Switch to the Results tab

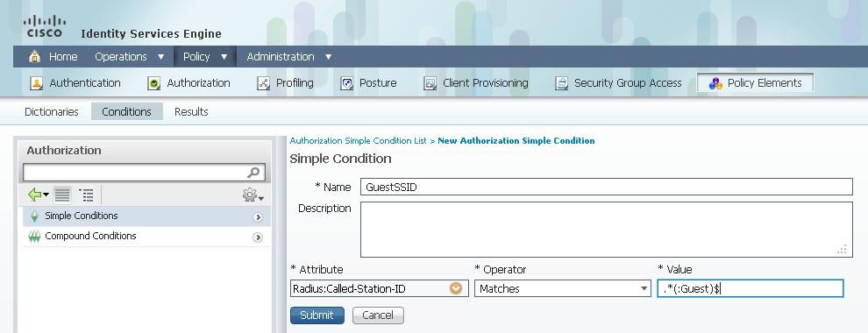click(x=191, y=112)
